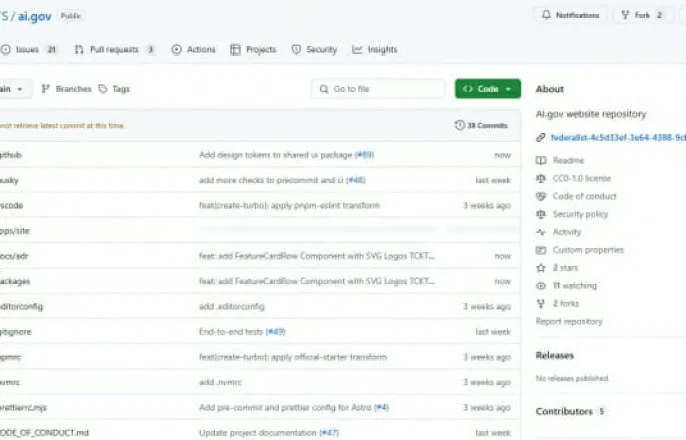Click the eye icon beside 11 watching
686x440 pixels.
(x=541, y=286)
